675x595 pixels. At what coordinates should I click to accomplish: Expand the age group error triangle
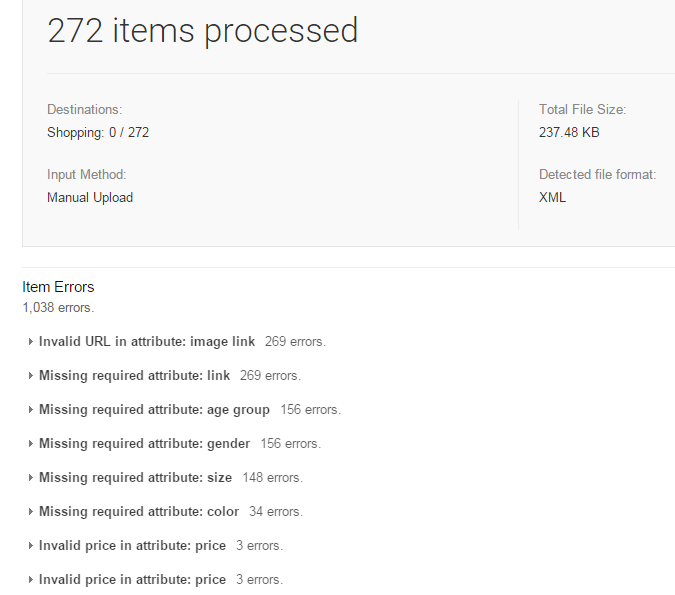(x=32, y=410)
